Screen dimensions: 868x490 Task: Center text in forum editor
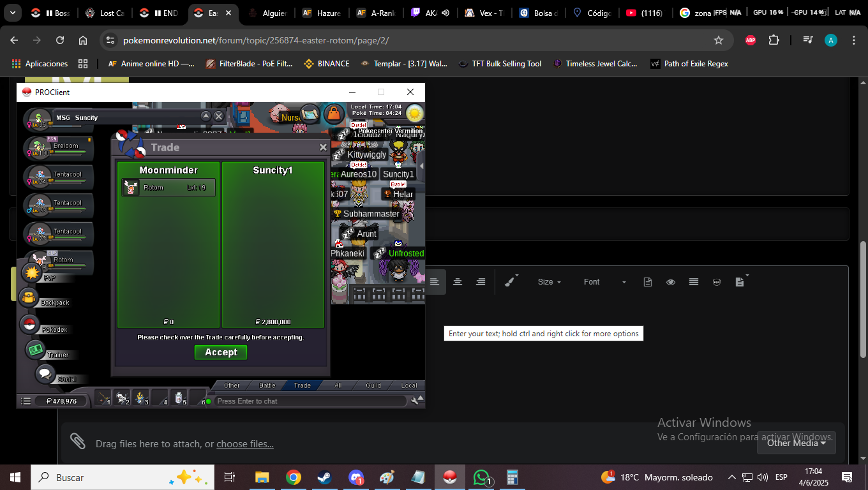pos(458,282)
